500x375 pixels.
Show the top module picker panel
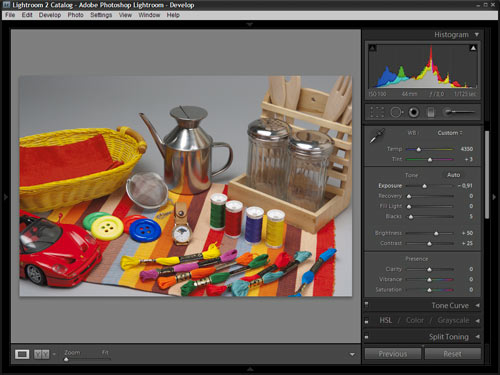click(250, 24)
